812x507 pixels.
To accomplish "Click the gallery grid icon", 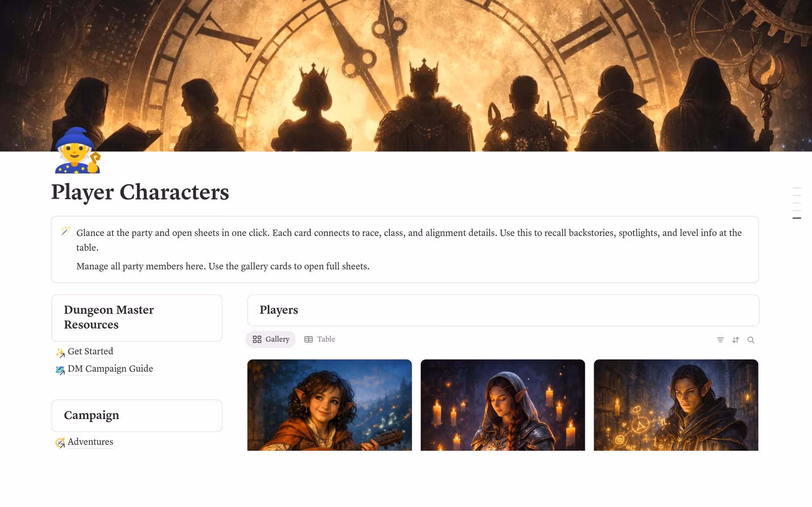I will coord(257,340).
